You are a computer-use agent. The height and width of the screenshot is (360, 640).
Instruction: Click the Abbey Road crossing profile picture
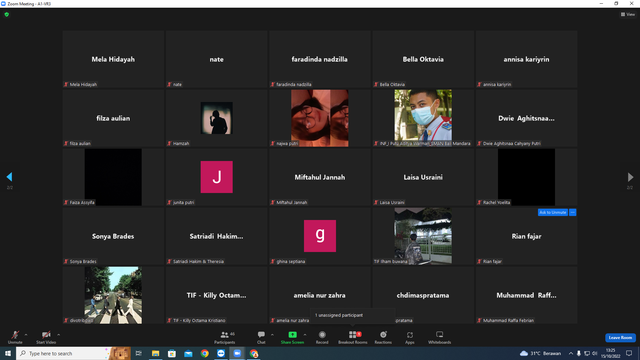pyautogui.click(x=113, y=295)
